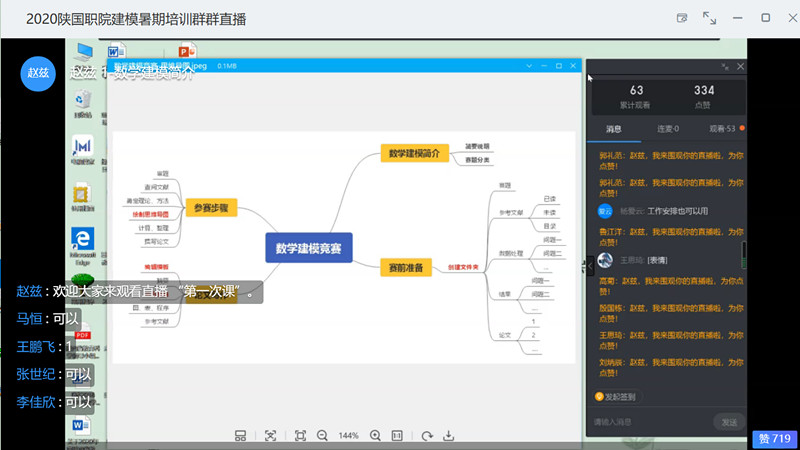This screenshot has height=450, width=800.
Task: Enter fullscreen for the live stream
Action: pos(709,17)
